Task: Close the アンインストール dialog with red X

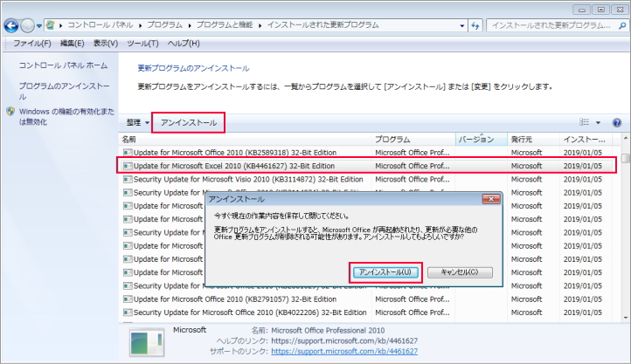Action: [x=491, y=200]
